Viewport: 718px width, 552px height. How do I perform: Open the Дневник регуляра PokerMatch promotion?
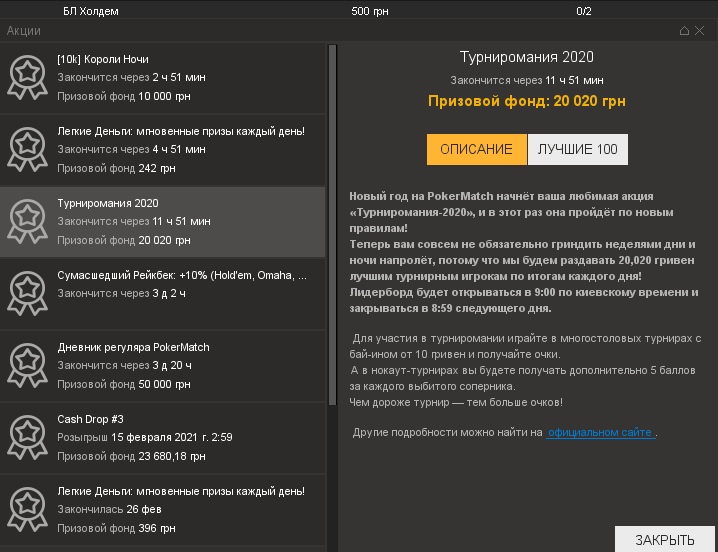163,366
